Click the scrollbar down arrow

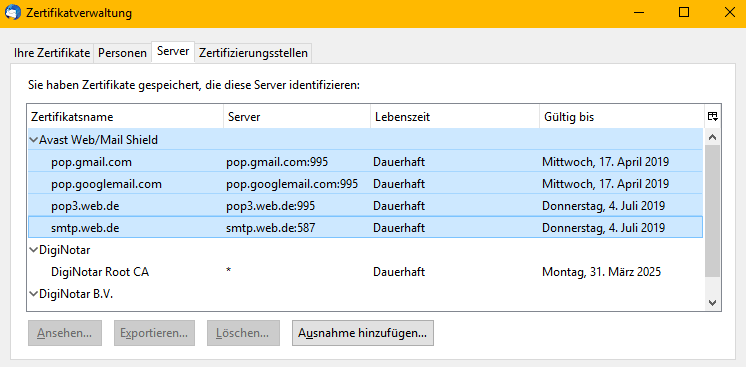[x=712, y=302]
